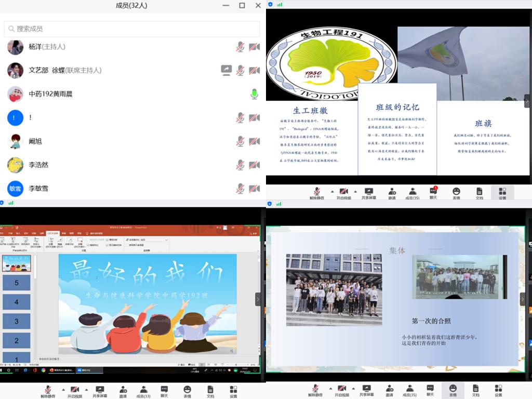Select the active 幻灯片放映 ribbon tab in PowerPoint

point(54,233)
